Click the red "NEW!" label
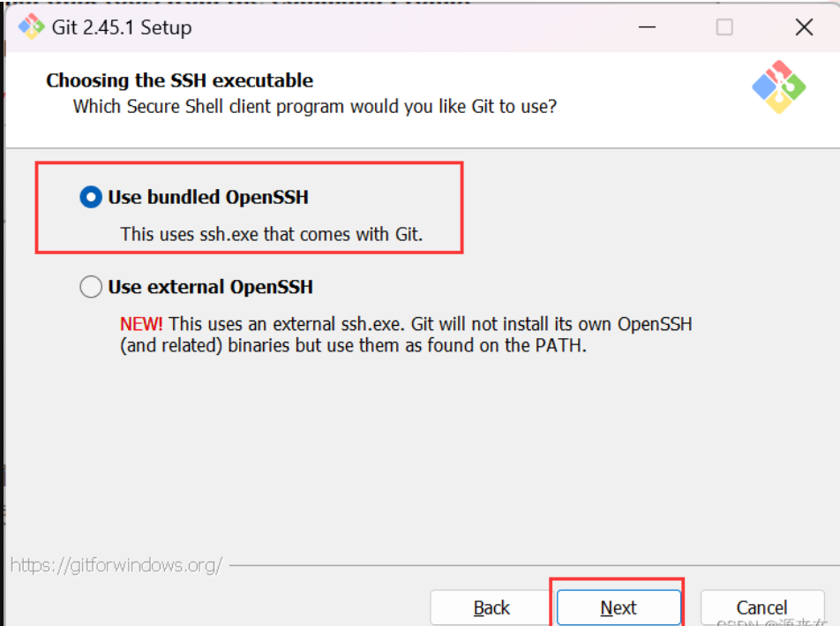840x626 pixels. 141,324
